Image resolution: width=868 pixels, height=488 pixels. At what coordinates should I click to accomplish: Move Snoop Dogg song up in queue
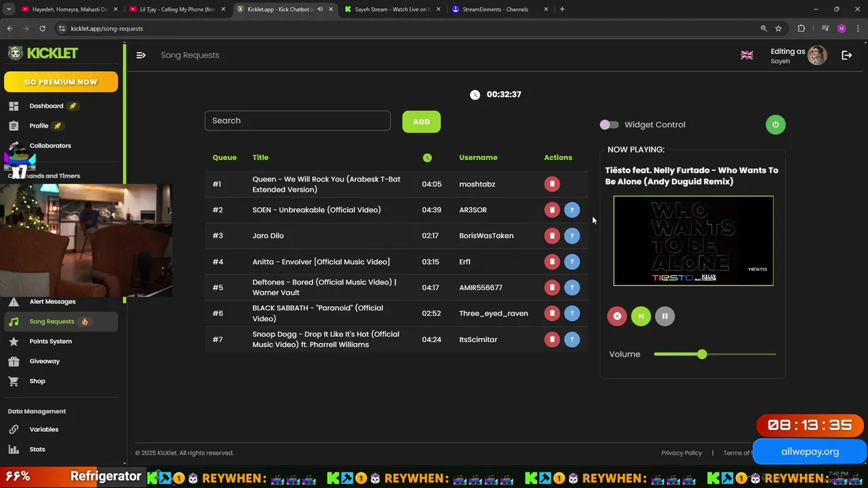pos(572,339)
